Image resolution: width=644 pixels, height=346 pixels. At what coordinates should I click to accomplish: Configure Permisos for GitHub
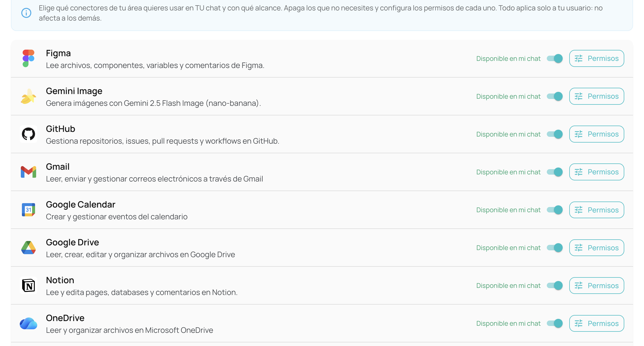click(597, 134)
